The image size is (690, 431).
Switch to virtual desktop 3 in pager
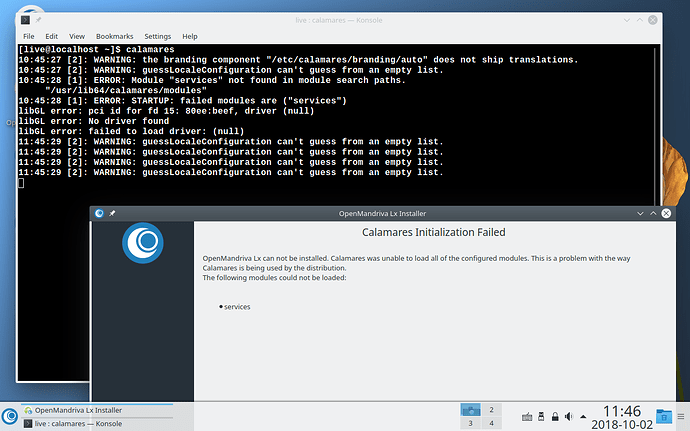tap(470, 423)
